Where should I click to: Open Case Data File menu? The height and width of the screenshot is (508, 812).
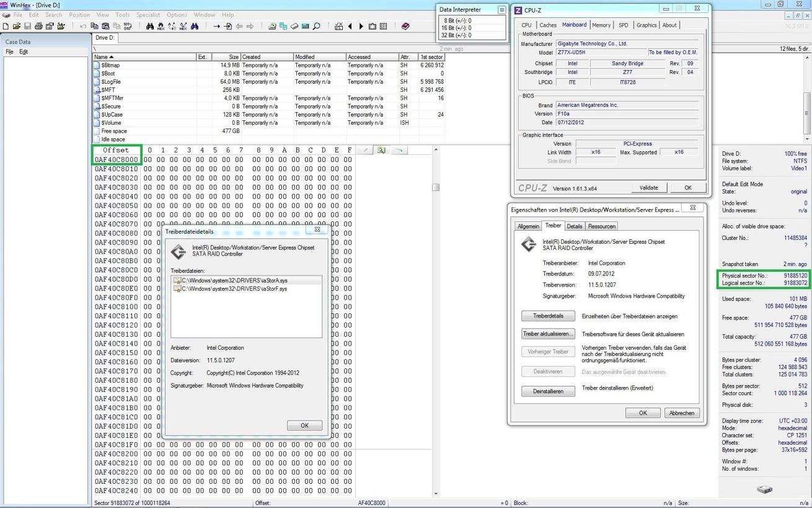coord(9,51)
